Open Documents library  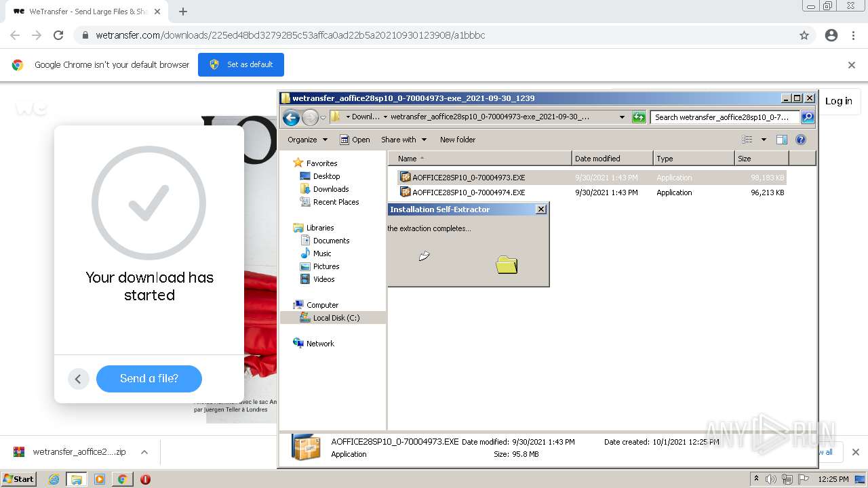pyautogui.click(x=325, y=241)
